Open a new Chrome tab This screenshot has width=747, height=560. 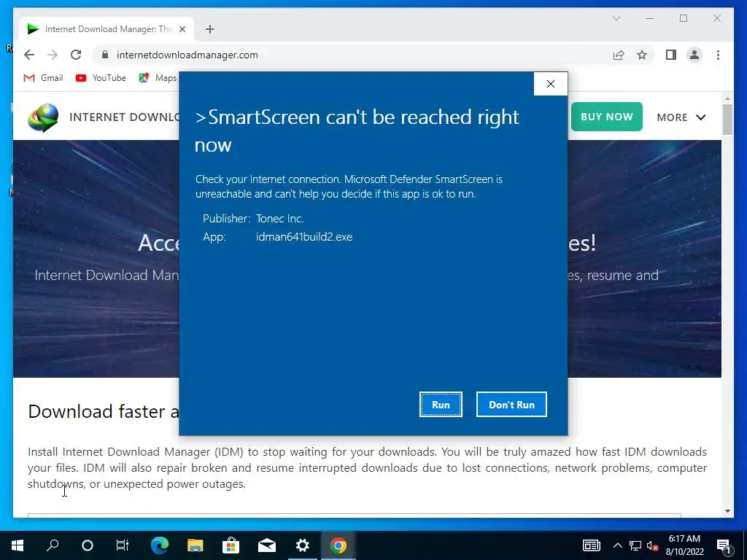click(x=209, y=29)
